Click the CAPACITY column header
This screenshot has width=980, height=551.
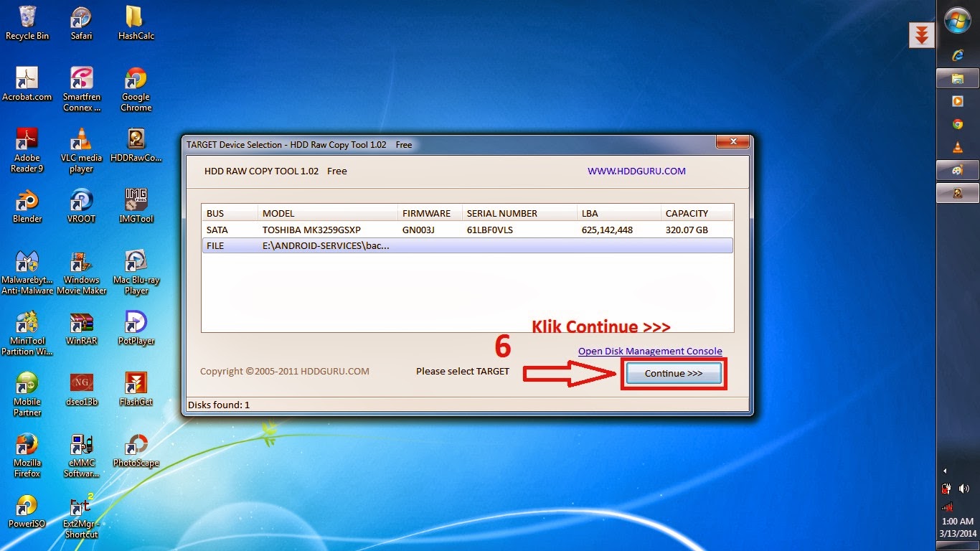[697, 213]
